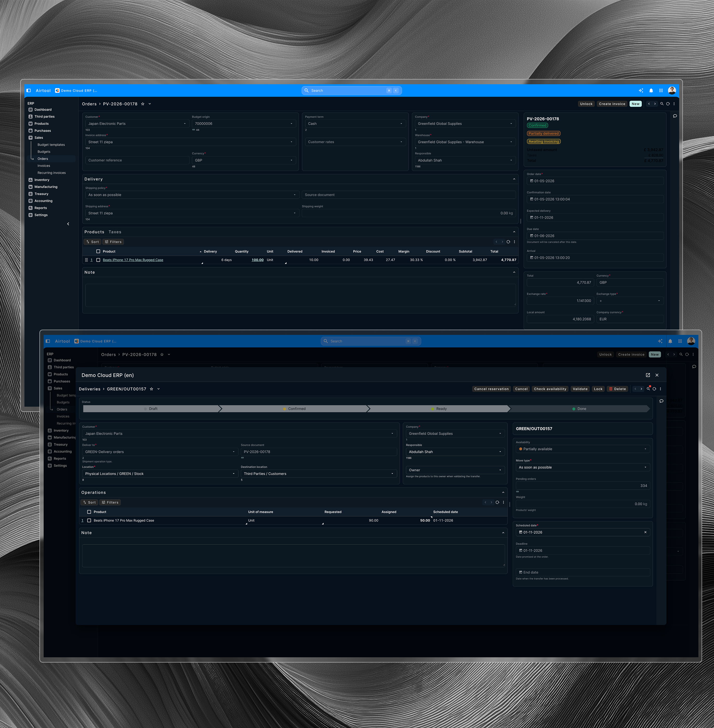The height and width of the screenshot is (728, 714).
Task: Click the Customer reference input field
Action: (x=137, y=160)
